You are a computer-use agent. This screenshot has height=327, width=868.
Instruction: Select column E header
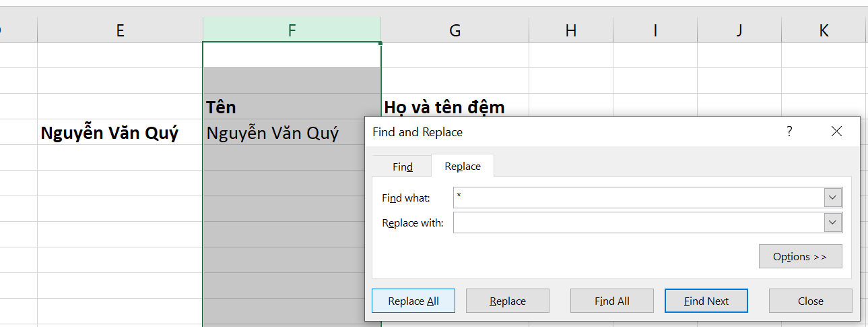(120, 30)
